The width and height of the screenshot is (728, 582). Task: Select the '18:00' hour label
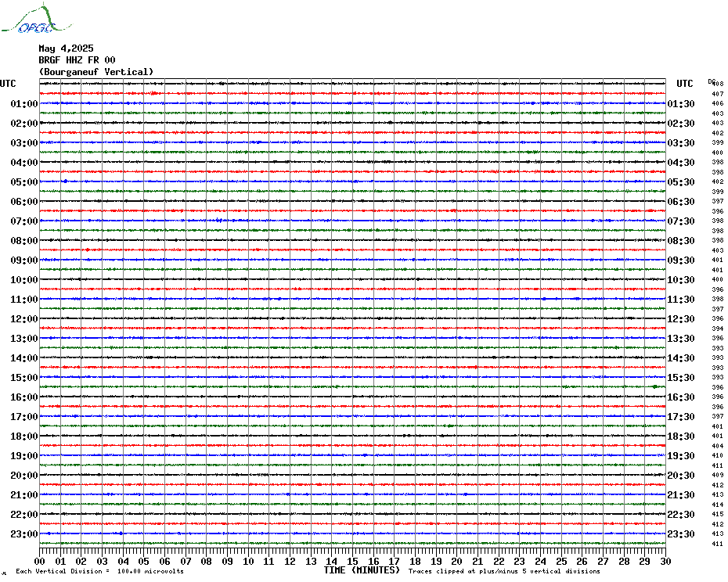click(x=24, y=436)
